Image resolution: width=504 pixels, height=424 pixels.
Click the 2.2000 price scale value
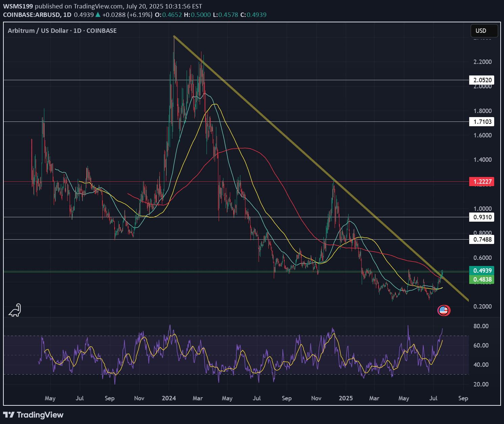click(x=483, y=62)
